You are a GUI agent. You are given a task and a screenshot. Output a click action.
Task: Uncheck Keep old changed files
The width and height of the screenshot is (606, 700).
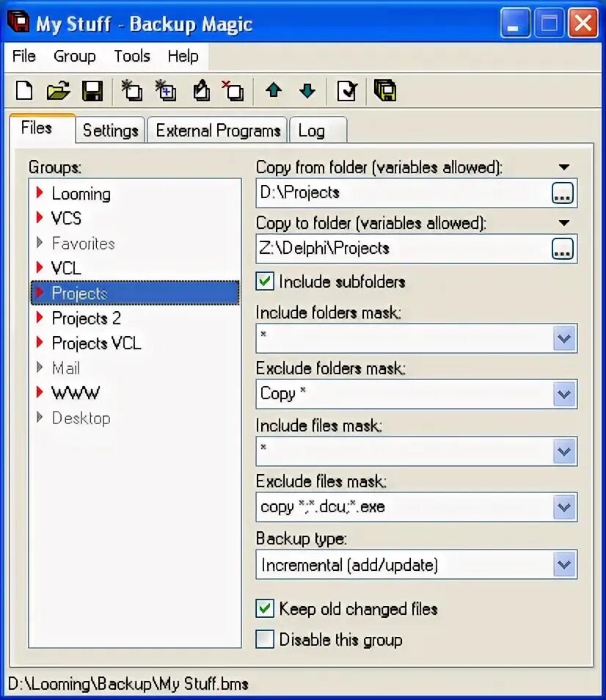[265, 609]
